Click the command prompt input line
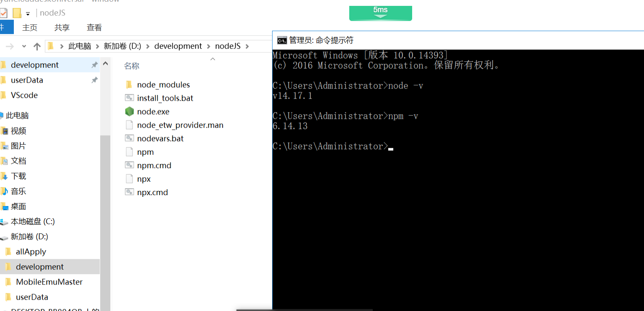This screenshot has width=644, height=311. 390,146
